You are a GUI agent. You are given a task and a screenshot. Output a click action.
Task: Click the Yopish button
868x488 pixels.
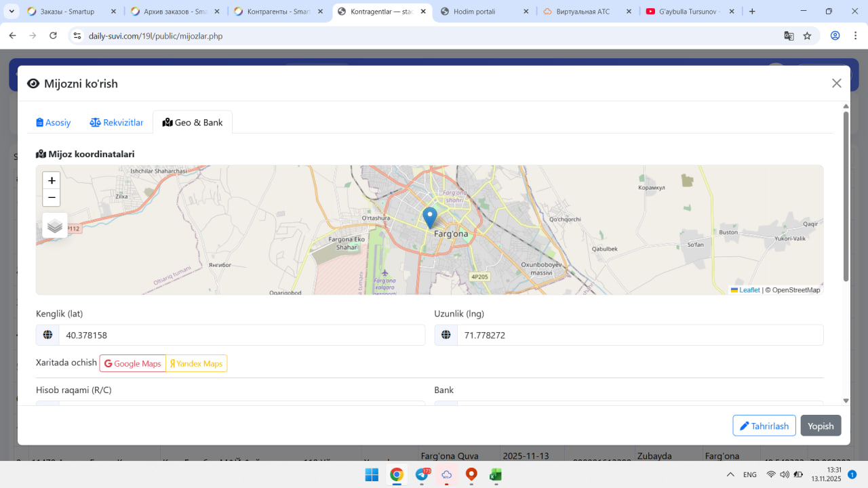(821, 426)
